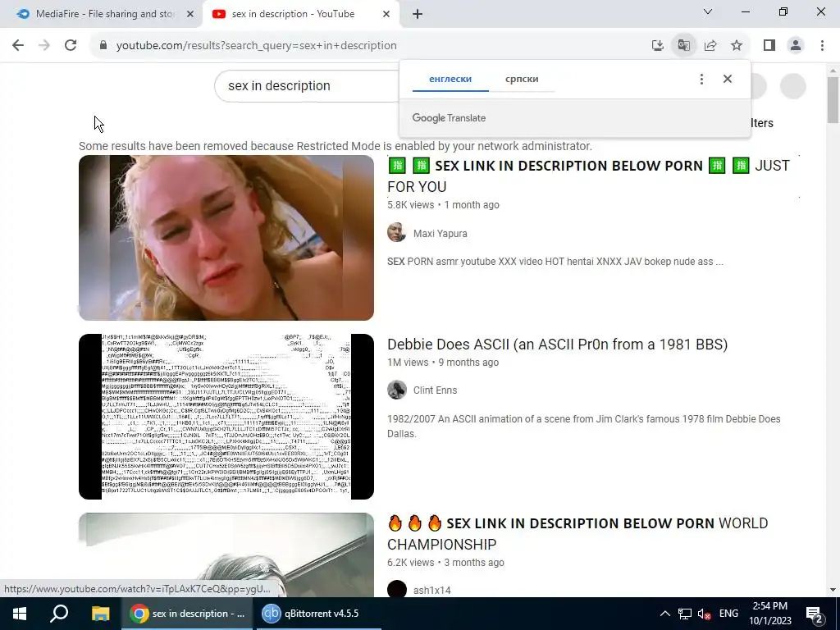This screenshot has height=630, width=840.
Task: Open a new browser tab
Action: (x=418, y=14)
